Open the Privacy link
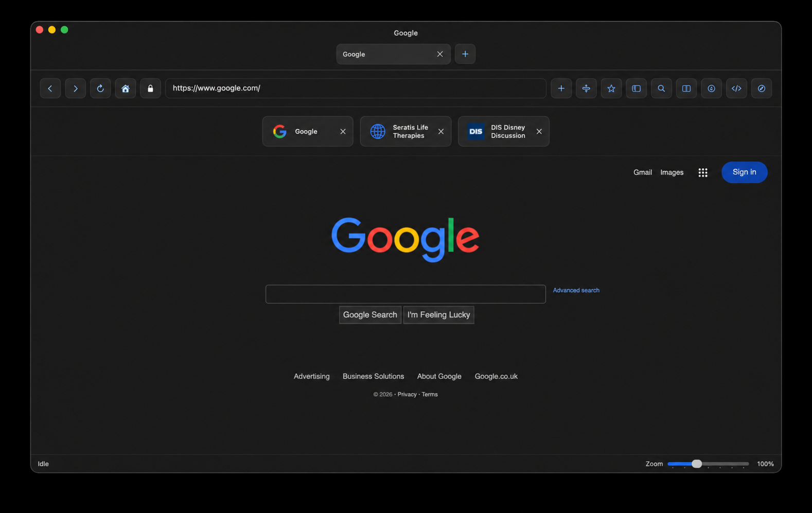812x513 pixels. 407,395
